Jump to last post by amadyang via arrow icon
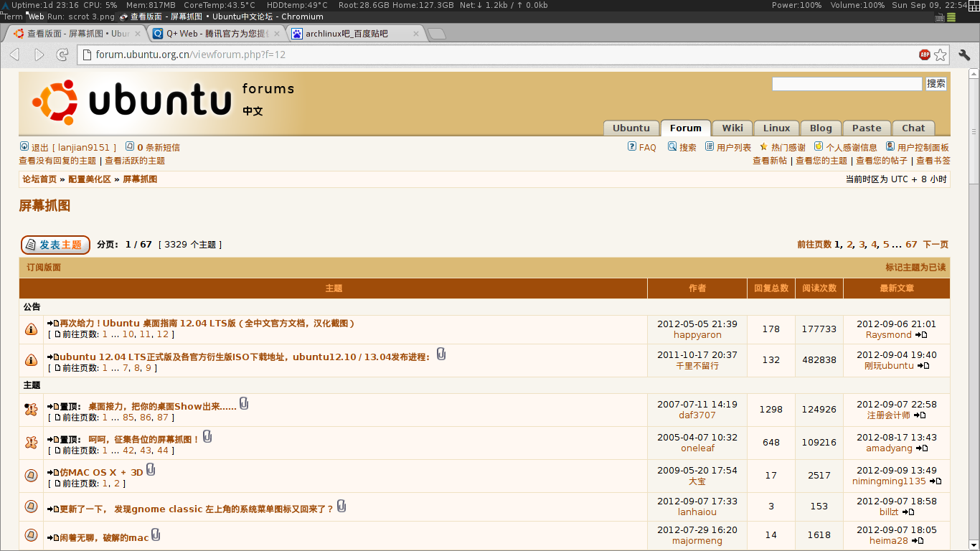Viewport: 980px width, 551px height. 922,448
